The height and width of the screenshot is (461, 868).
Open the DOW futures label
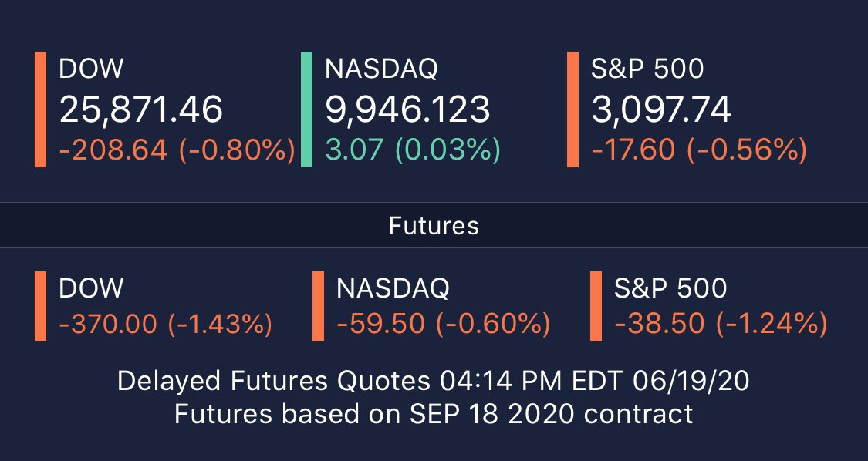click(91, 288)
